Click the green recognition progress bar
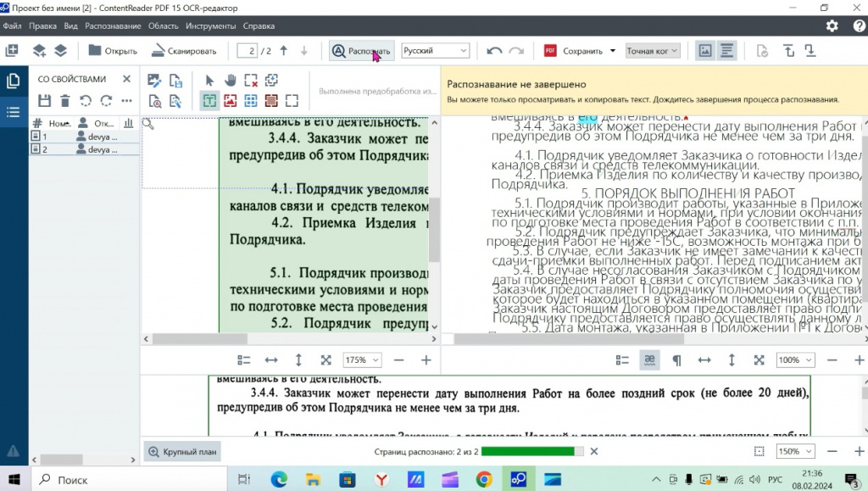Viewport: 868px width, 491px height. [532, 452]
